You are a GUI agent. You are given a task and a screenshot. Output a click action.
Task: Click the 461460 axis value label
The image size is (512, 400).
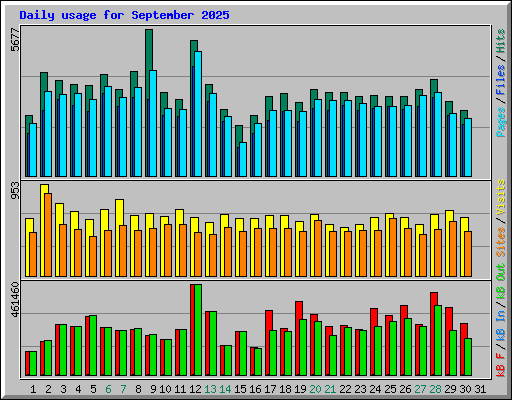[x=15, y=299]
